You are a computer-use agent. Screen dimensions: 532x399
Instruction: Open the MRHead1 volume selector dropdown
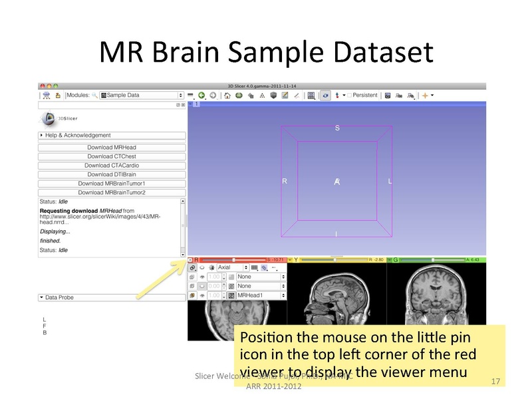point(261,295)
